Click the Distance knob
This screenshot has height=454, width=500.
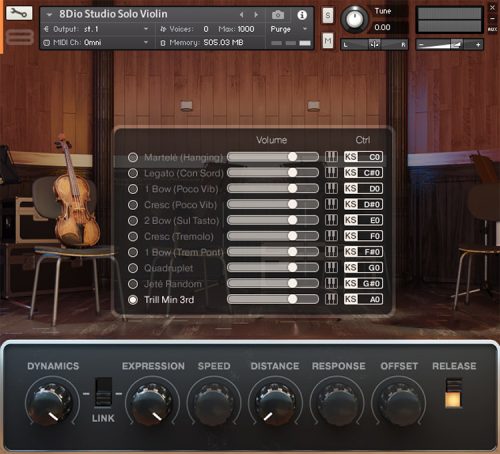pyautogui.click(x=275, y=404)
